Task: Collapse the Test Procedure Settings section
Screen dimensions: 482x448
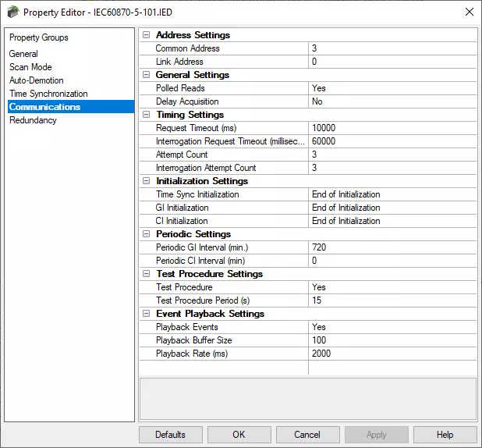Action: pos(147,273)
